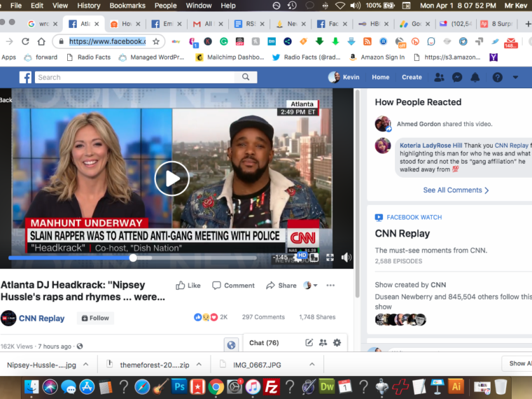The height and width of the screenshot is (399, 532).
Task: Open a new Chrome tab
Action: pos(528,24)
